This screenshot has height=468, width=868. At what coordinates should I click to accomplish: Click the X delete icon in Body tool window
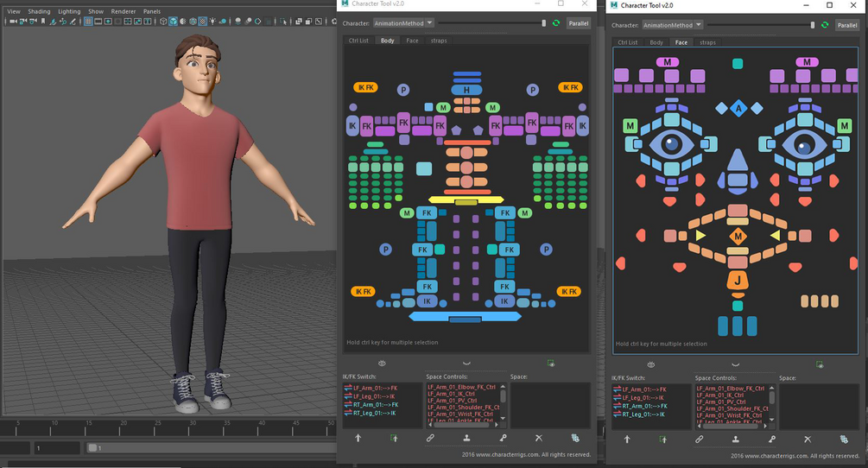[539, 438]
